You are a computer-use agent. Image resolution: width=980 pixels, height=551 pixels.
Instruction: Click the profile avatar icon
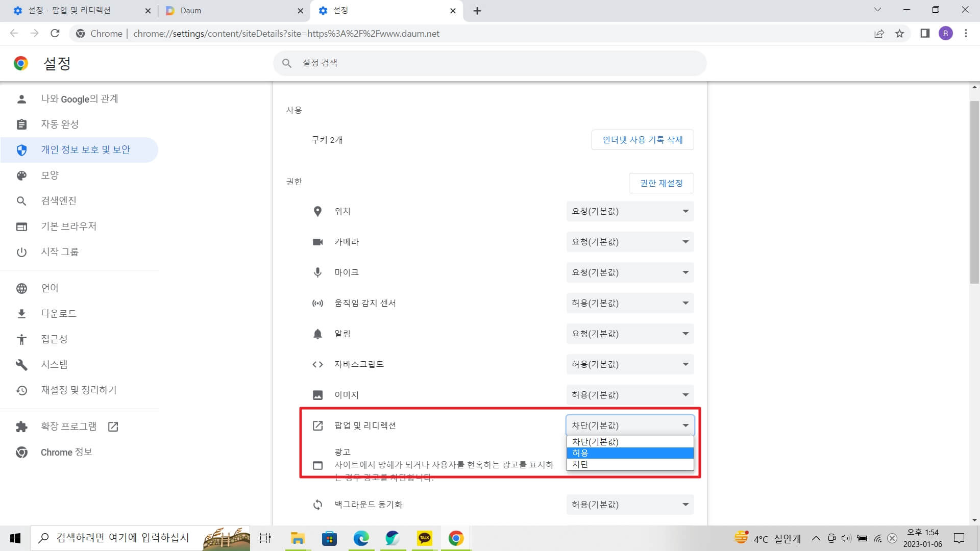(946, 33)
